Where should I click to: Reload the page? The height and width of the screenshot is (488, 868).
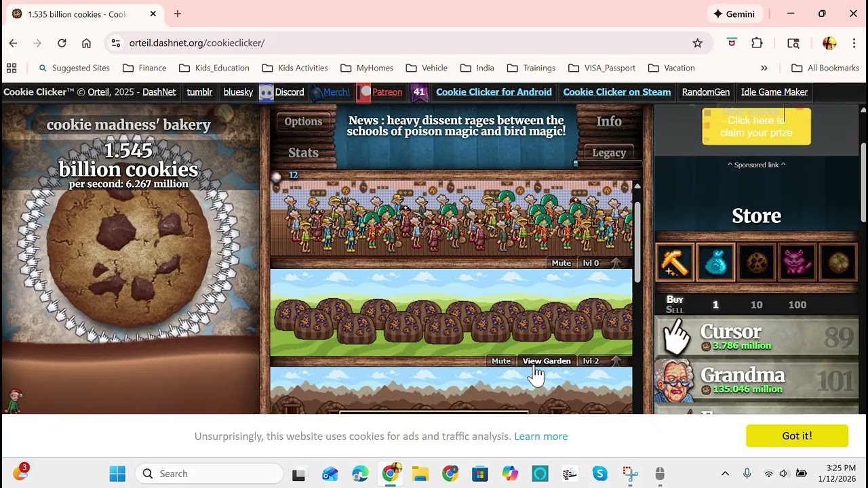(62, 43)
